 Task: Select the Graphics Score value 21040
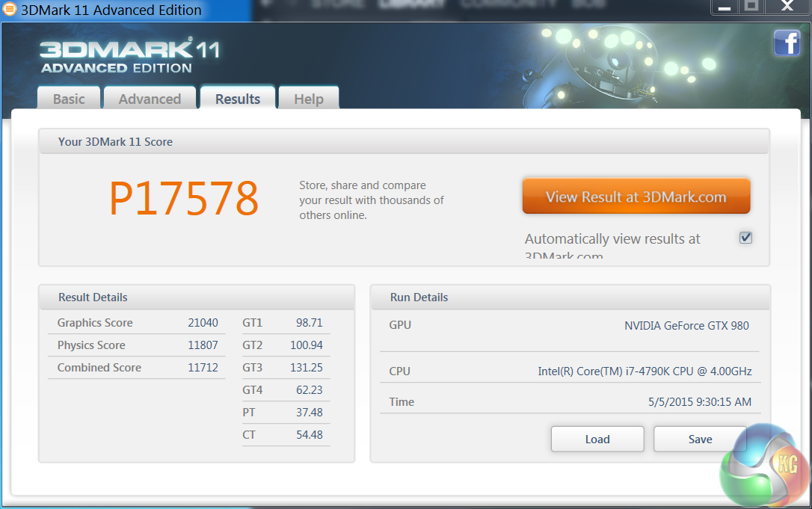click(203, 323)
